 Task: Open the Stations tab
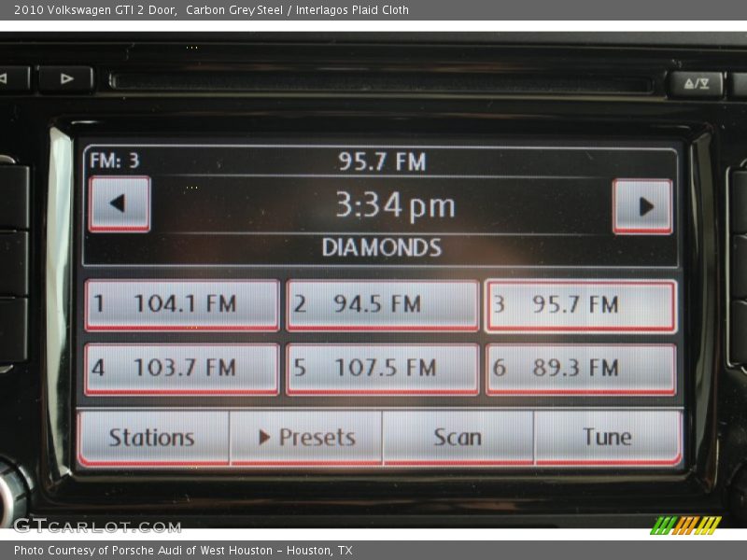click(152, 437)
